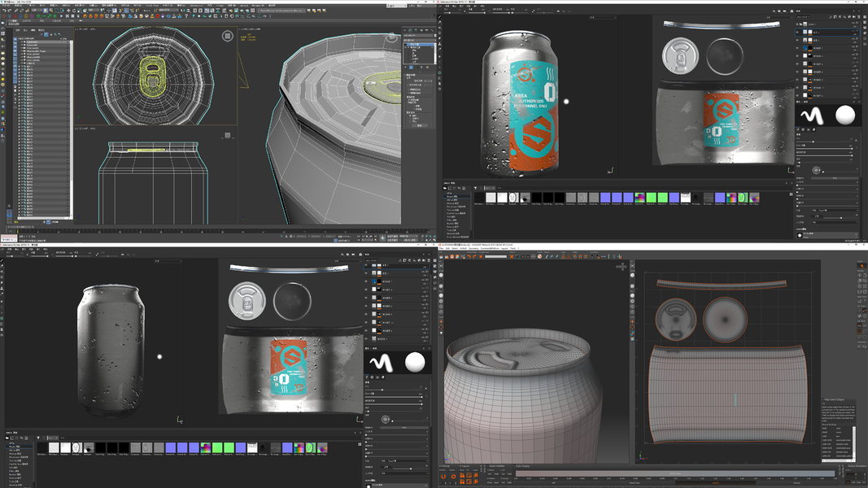Select Smudge tool in top-right Painter window
Screen dimensions: 868x488
coord(439,38)
